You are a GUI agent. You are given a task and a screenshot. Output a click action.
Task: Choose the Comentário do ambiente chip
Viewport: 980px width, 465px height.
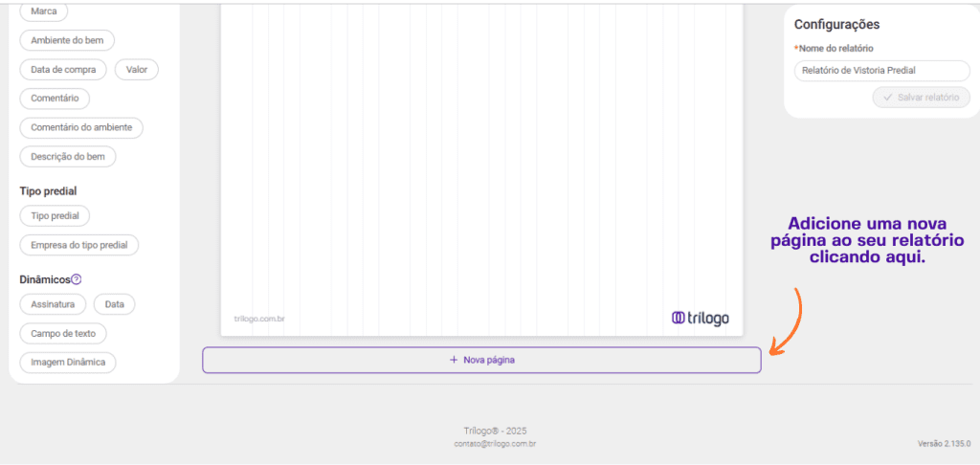click(x=81, y=127)
